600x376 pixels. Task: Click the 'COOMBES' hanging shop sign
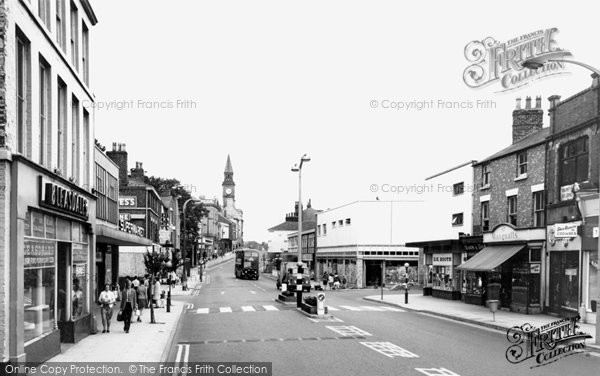565,231
